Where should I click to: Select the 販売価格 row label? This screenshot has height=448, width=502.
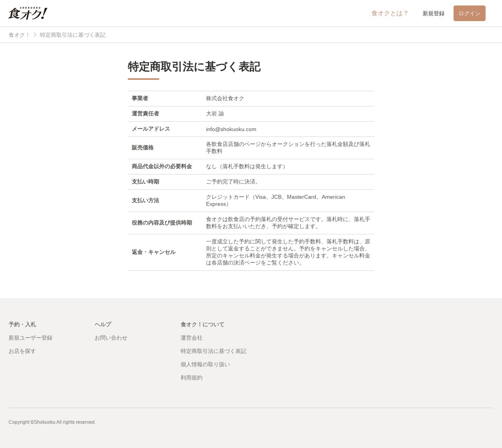click(143, 148)
